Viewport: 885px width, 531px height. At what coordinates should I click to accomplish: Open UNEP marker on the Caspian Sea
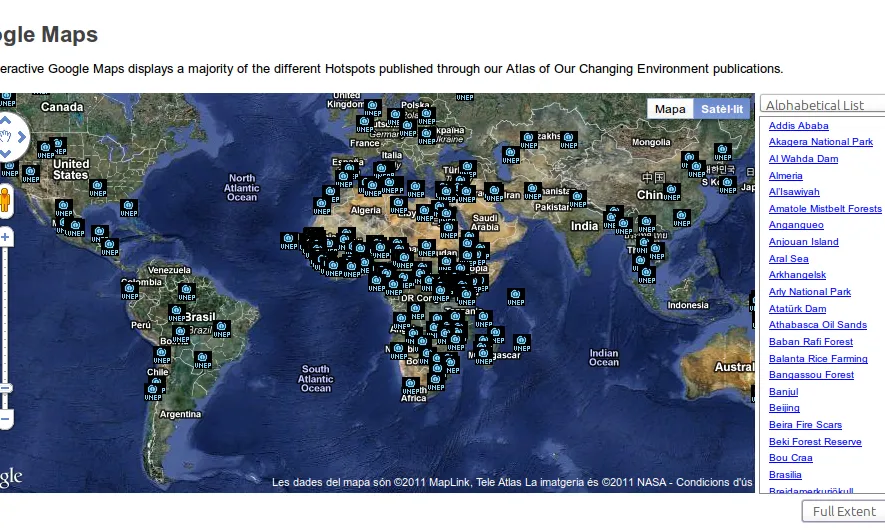point(511,155)
